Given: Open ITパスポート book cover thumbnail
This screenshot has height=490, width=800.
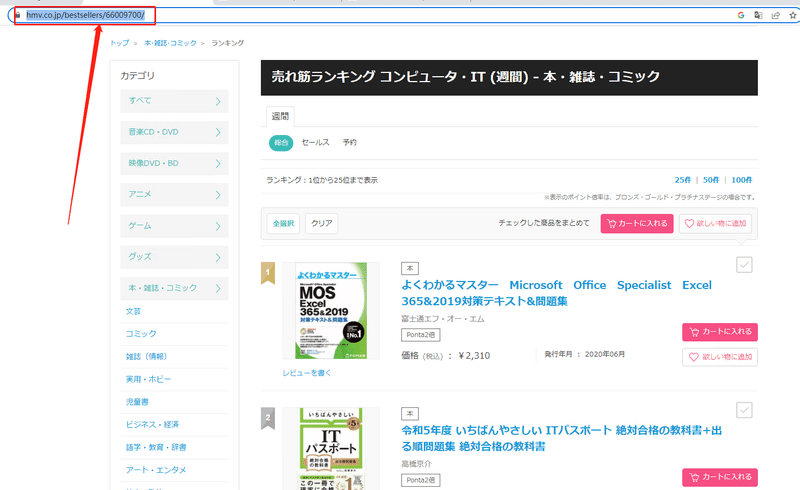Looking at the screenshot, I should click(x=331, y=449).
